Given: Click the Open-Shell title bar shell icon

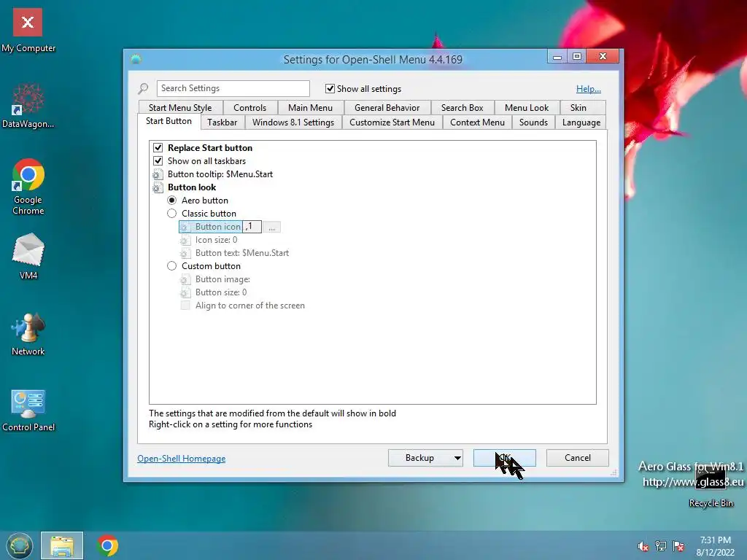Looking at the screenshot, I should point(136,59).
